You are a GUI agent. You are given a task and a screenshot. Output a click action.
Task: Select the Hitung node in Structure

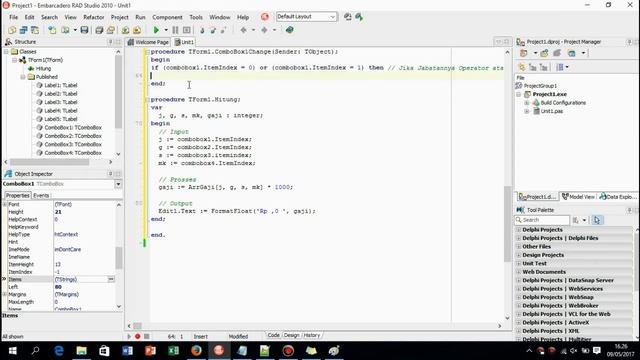pos(43,69)
